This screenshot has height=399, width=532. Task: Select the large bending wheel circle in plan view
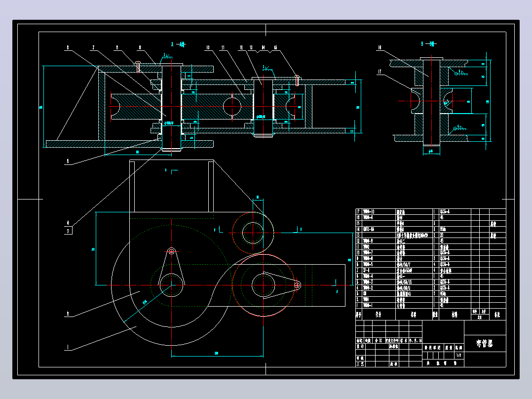(171, 285)
